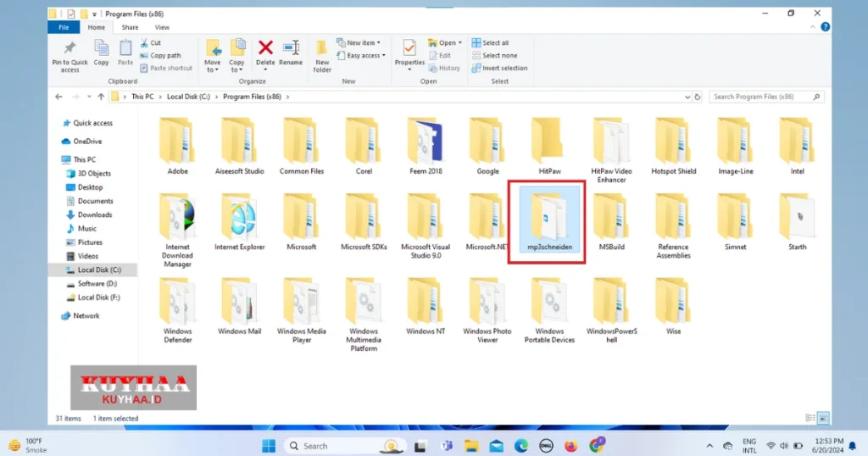Click the taskbar Search box
868x456 pixels.
[345, 446]
